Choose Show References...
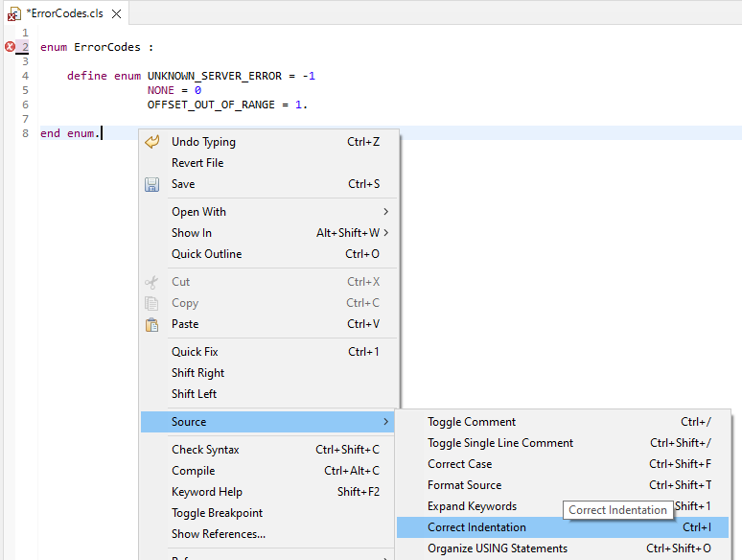The width and height of the screenshot is (742, 560). pyautogui.click(x=269, y=534)
